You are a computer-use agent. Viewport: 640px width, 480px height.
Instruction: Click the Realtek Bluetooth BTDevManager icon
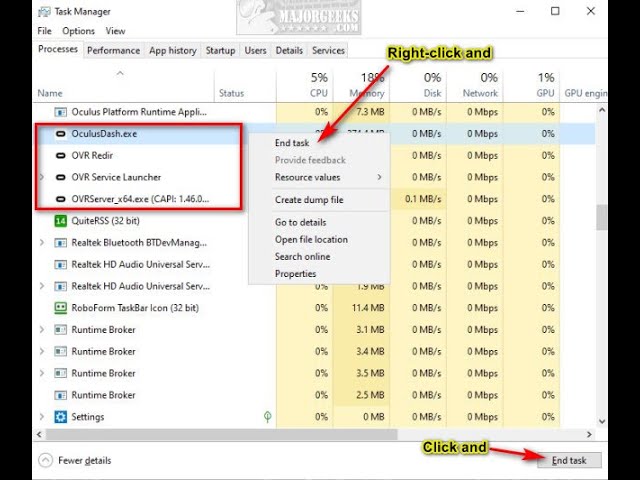point(60,243)
